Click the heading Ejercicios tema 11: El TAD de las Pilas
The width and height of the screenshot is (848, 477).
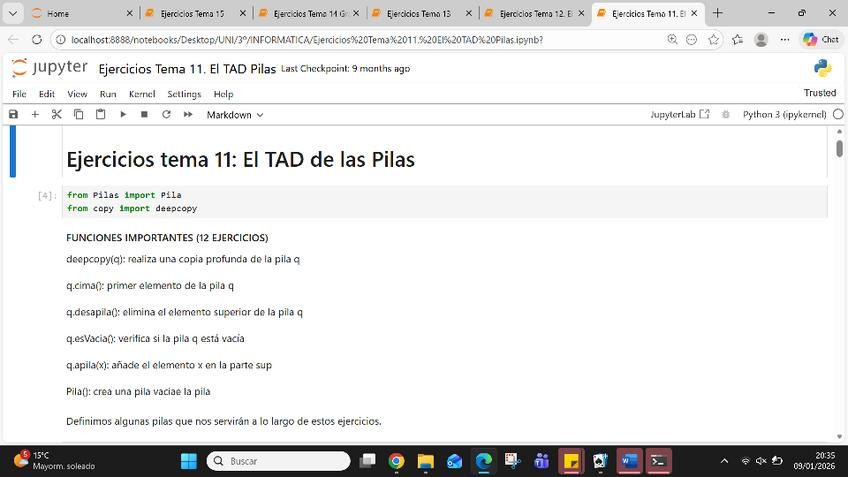pos(241,160)
